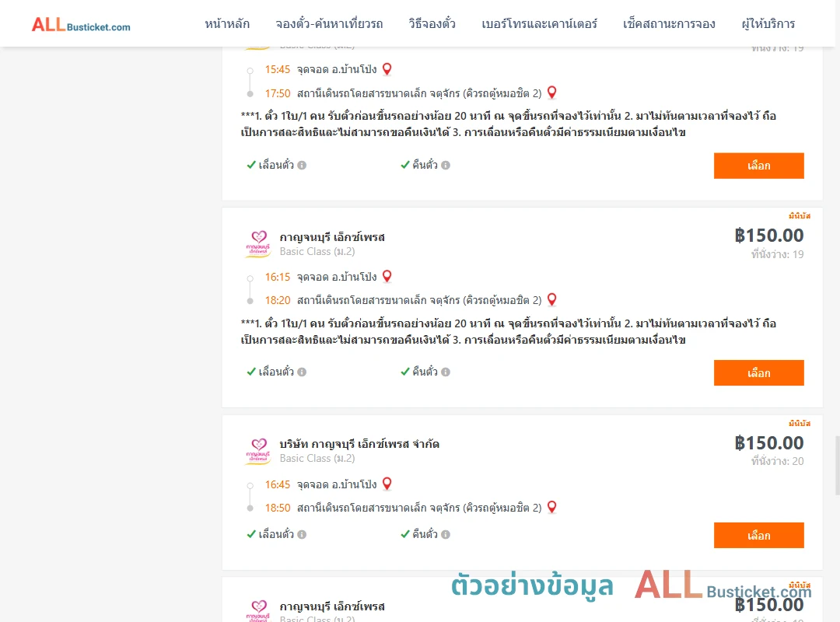Click เลื่อนตั๋ว info icon in 15:45 trip

click(x=302, y=166)
